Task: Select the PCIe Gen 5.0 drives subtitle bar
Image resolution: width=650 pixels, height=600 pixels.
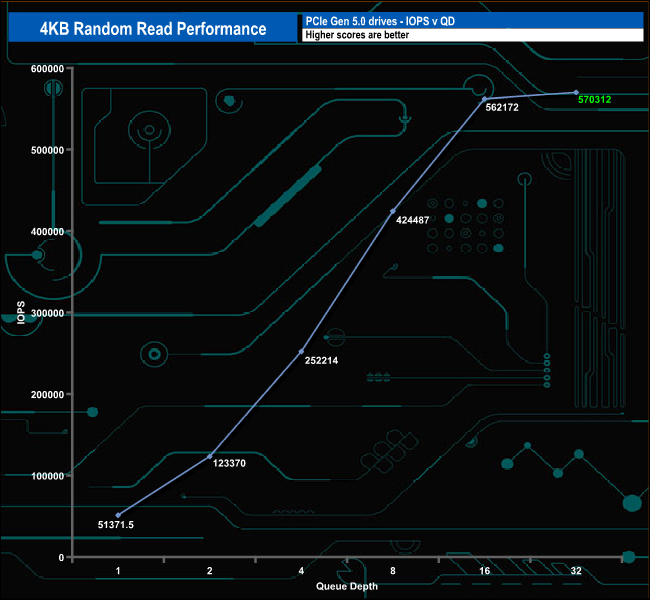Action: coord(470,20)
